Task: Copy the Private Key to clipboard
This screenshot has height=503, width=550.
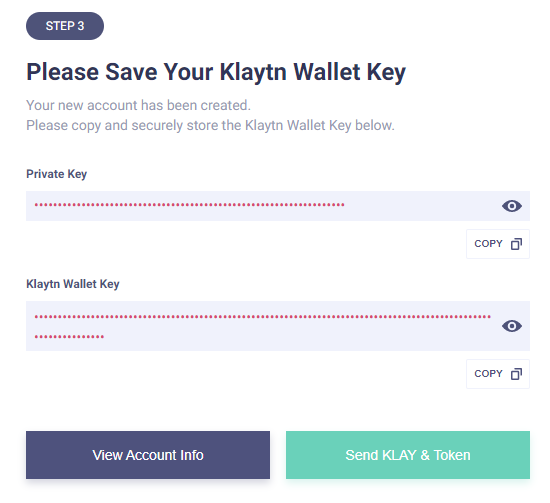Action: point(498,244)
